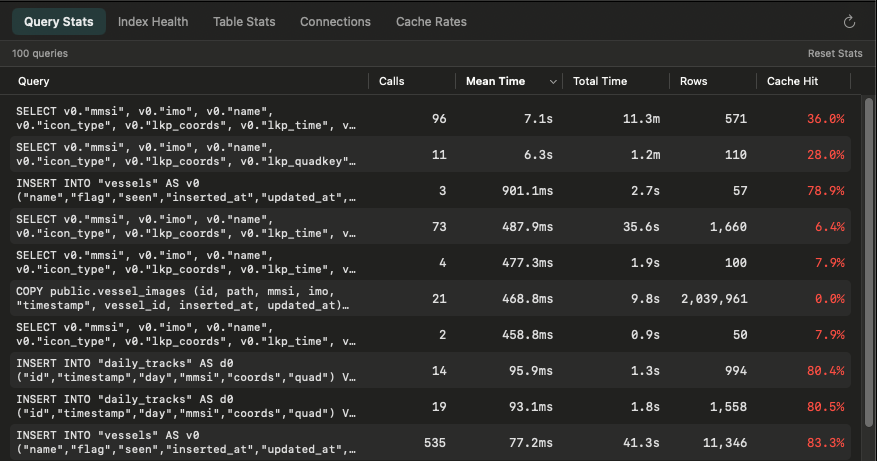
Task: Select the SELECT query containing lkp_quadkey
Action: [430, 154]
